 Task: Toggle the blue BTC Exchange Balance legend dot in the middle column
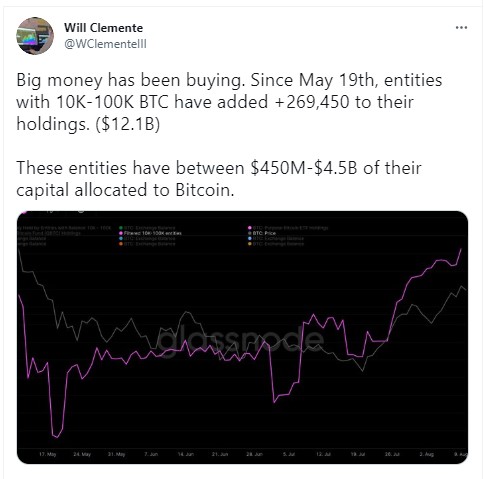coord(121,239)
